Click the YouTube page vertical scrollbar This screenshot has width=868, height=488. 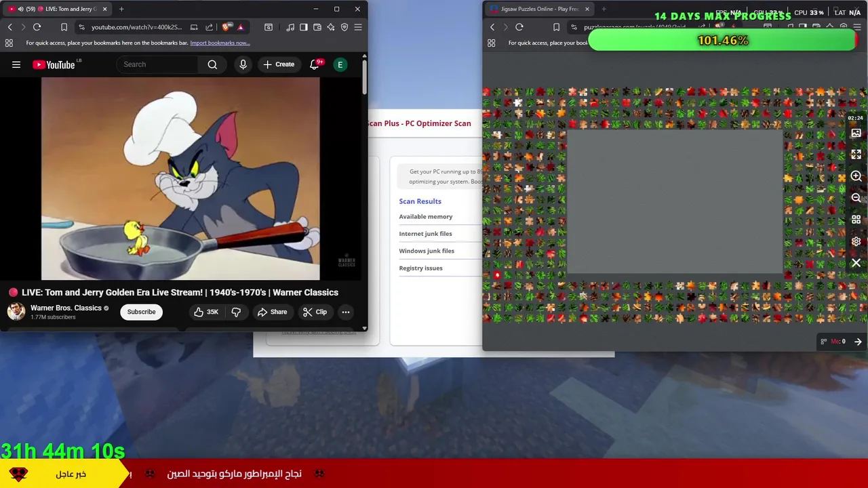click(x=365, y=78)
